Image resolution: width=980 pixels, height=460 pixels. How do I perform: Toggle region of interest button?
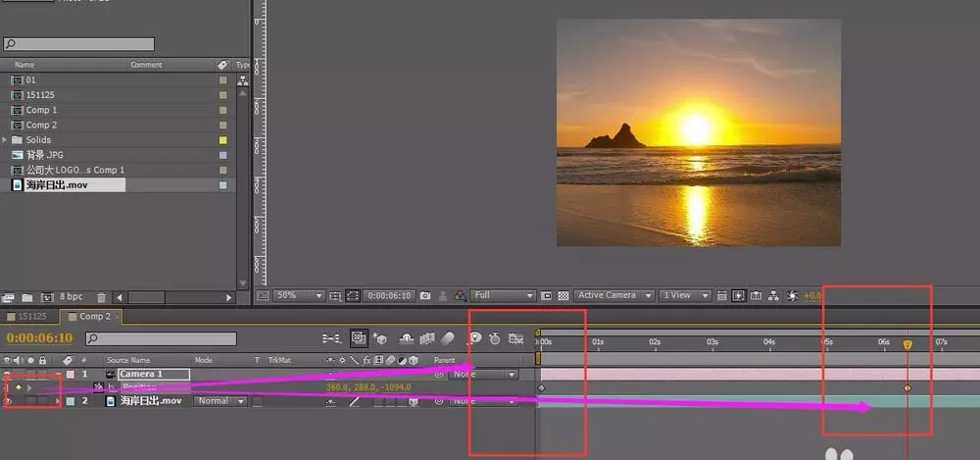point(546,295)
